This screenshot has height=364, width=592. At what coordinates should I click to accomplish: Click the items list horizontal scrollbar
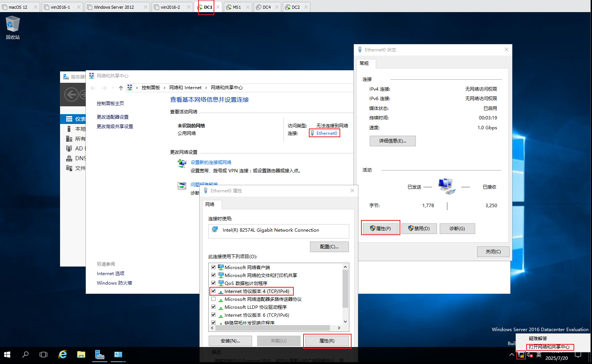[272, 328]
